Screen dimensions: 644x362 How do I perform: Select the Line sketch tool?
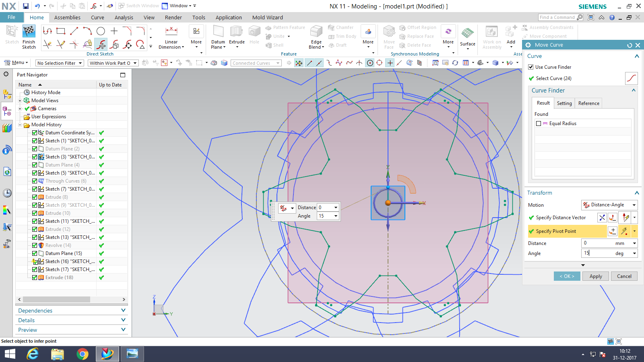pos(74,31)
